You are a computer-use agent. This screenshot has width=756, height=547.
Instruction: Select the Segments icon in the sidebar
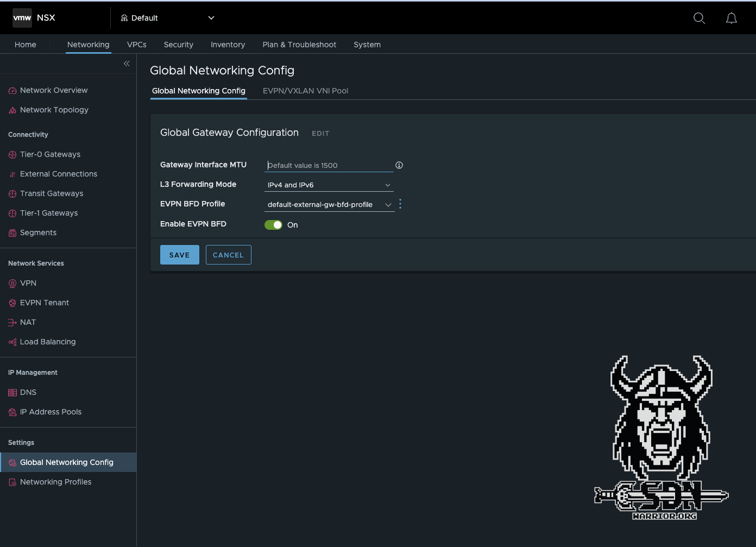pyautogui.click(x=11, y=232)
